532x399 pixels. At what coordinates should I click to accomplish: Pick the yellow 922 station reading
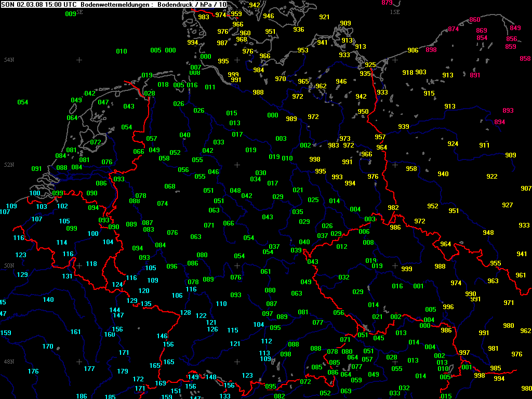tap(491, 177)
